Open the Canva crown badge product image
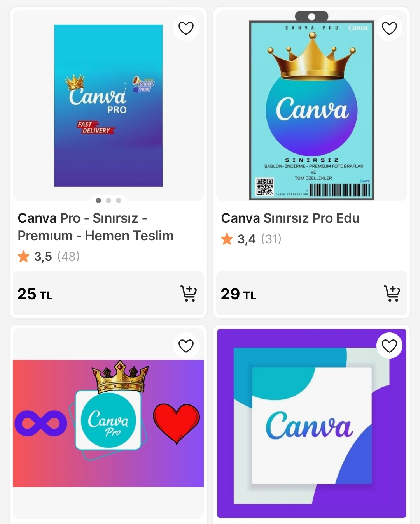420x524 pixels. tap(311, 106)
